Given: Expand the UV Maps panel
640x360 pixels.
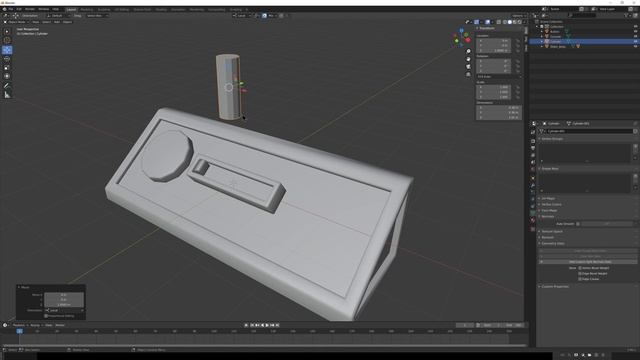Looking at the screenshot, I should [548, 198].
